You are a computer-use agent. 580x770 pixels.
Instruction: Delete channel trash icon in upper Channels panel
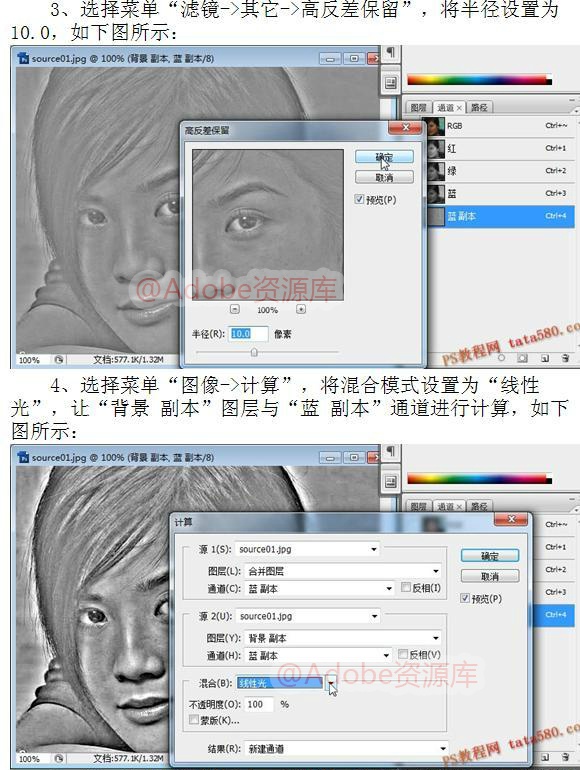coord(566,358)
